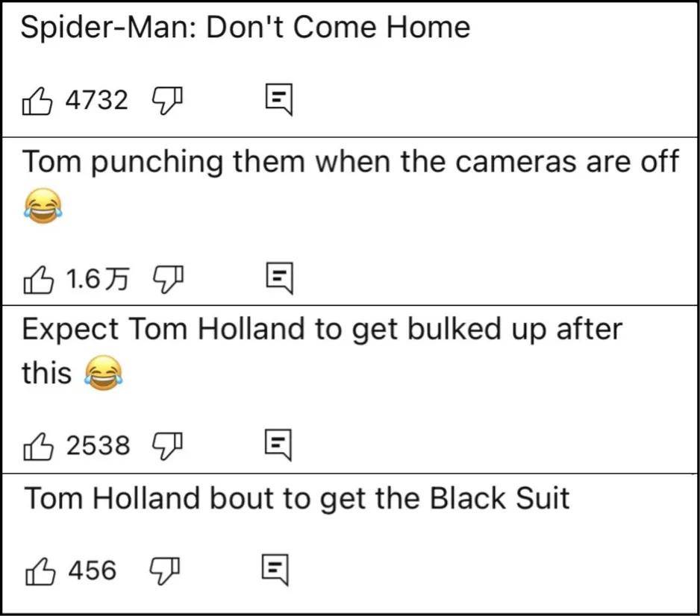Select the "Spider-Man: Don't Come Home" comment text
This screenshot has height=616, width=700.
click(x=246, y=28)
